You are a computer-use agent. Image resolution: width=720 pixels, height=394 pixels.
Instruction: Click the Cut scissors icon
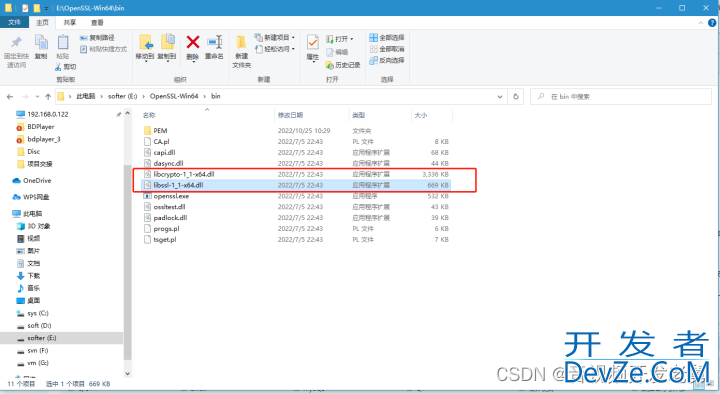point(58,67)
